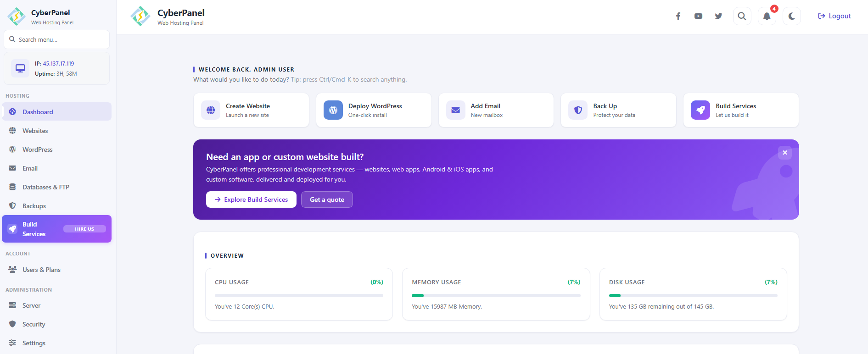Open the WordPress sidebar menu
The image size is (868, 354).
57,149
